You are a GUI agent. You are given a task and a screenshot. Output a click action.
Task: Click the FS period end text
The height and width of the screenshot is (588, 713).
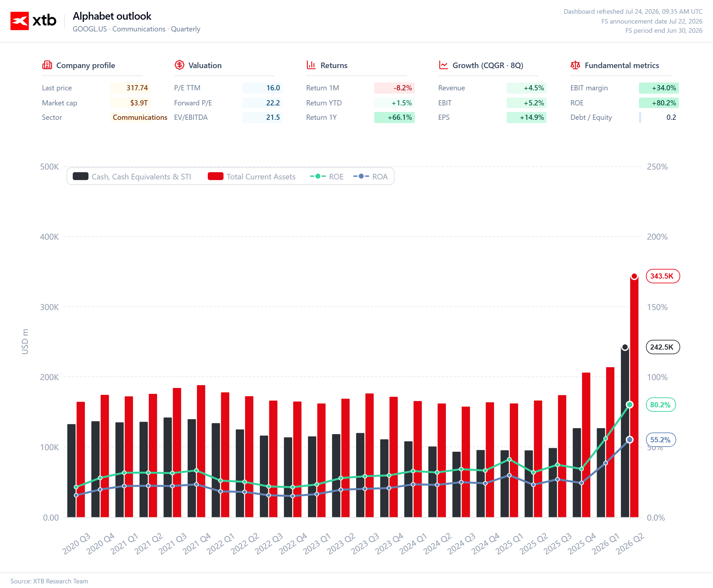tap(664, 30)
